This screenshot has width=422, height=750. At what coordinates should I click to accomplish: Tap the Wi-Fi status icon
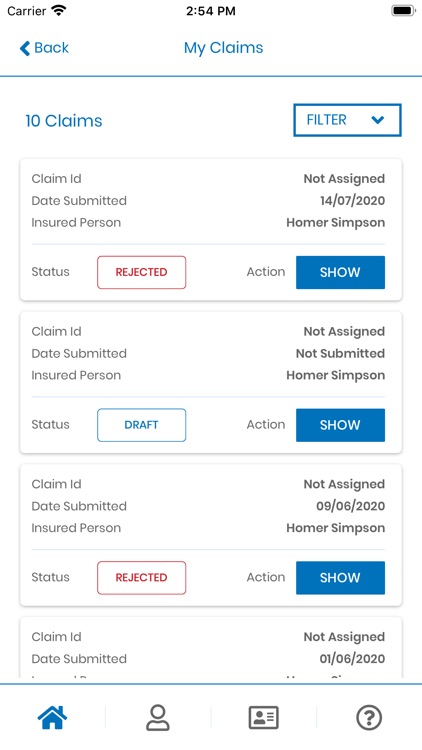[59, 11]
